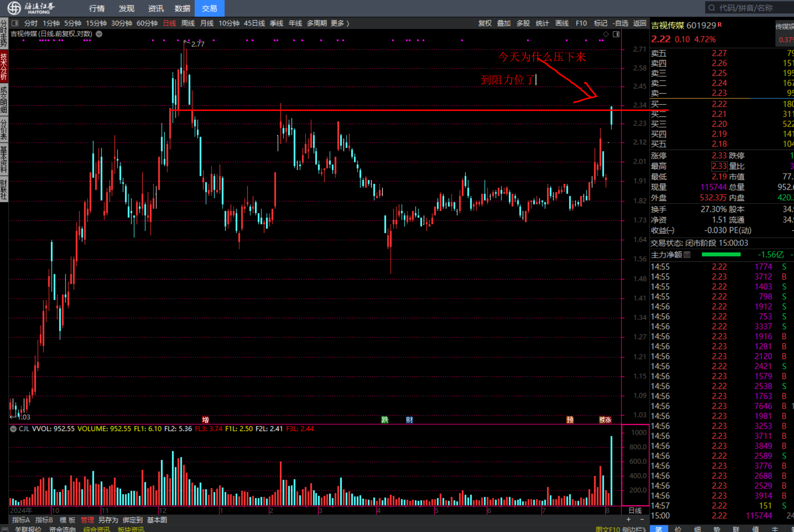Click the blue 财 event marker

[x=409, y=420]
